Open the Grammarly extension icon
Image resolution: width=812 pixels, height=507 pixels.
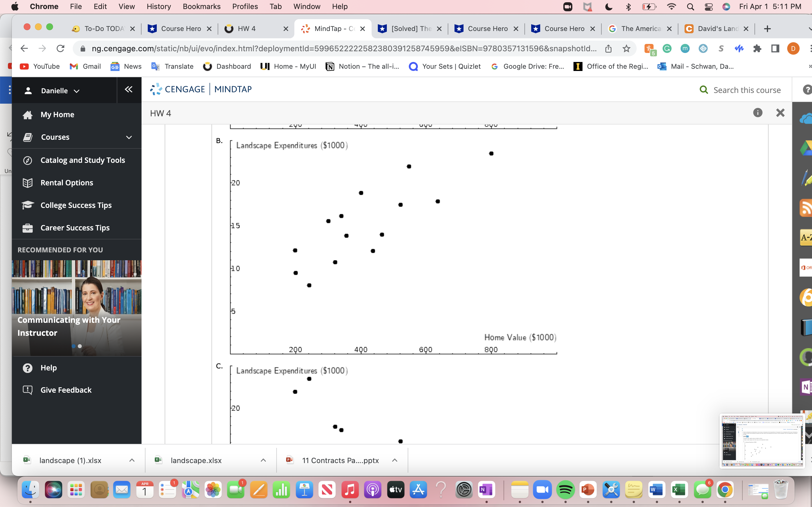667,48
